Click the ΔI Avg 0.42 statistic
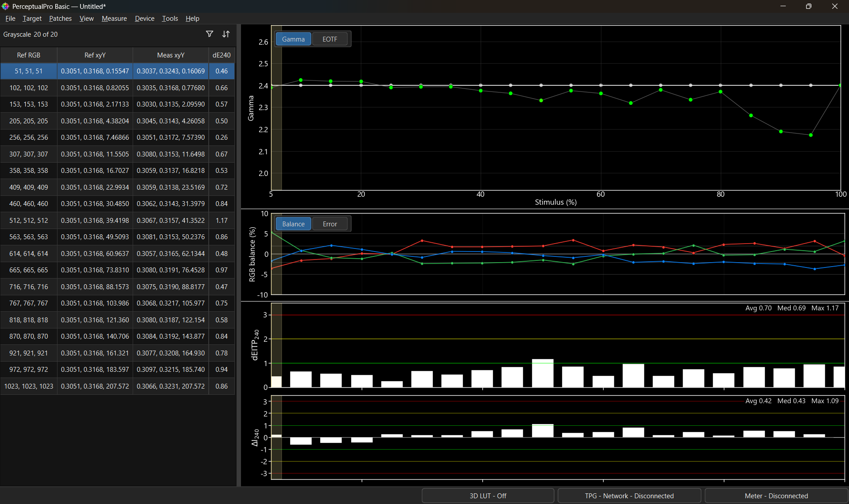849x504 pixels. tap(758, 401)
